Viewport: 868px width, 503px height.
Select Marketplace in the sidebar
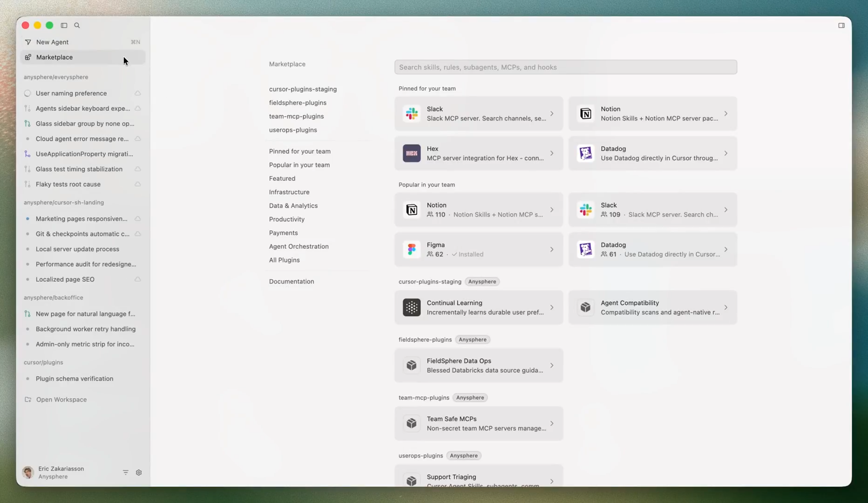[83, 57]
